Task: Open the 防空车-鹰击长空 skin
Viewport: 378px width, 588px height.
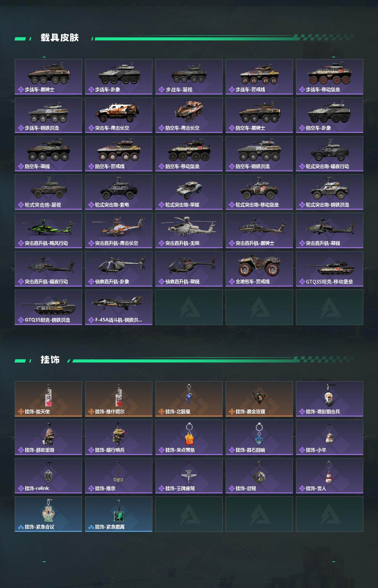Action: (189, 115)
